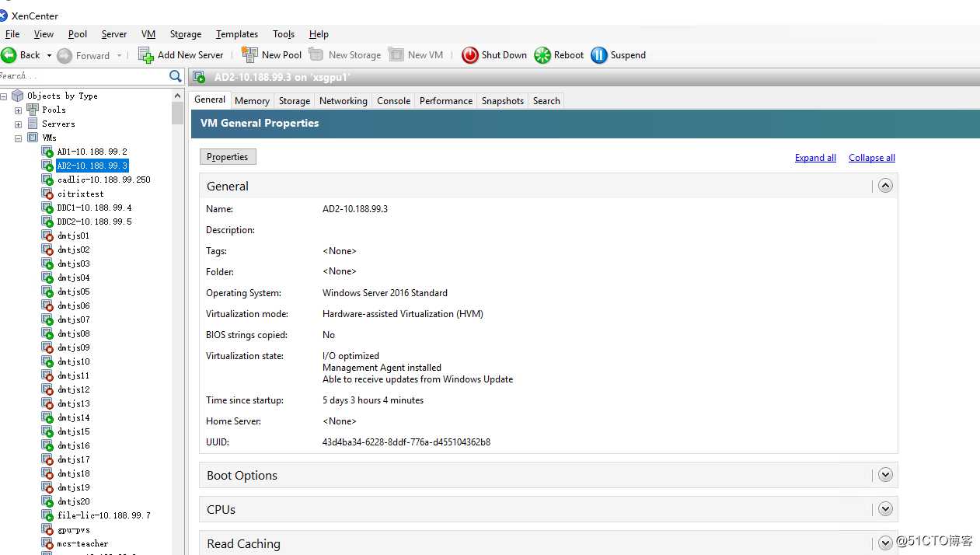This screenshot has width=980, height=555.
Task: Click the VM icon in title bar header
Action: pyautogui.click(x=200, y=77)
